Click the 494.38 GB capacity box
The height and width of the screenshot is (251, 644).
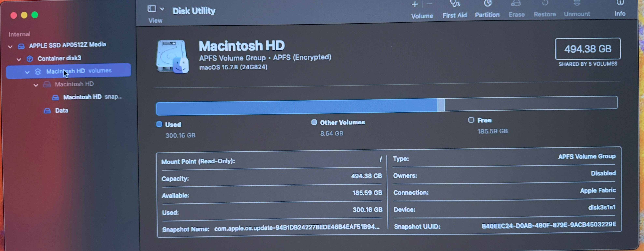[x=588, y=49]
